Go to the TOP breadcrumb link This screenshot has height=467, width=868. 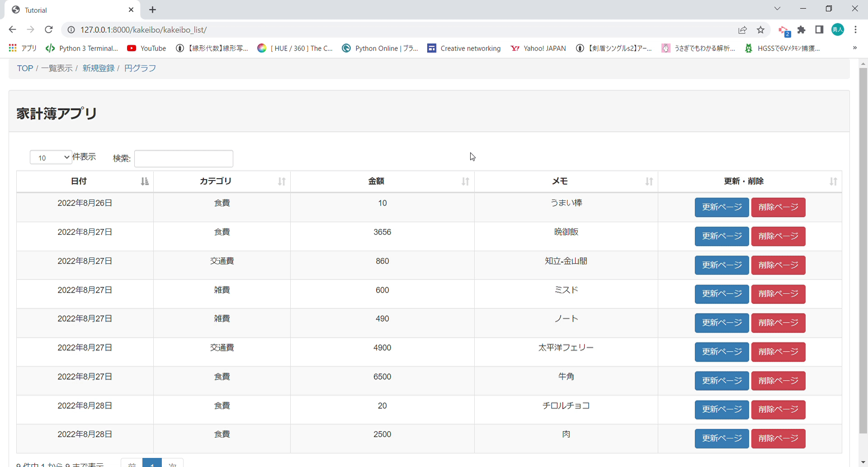click(x=25, y=68)
